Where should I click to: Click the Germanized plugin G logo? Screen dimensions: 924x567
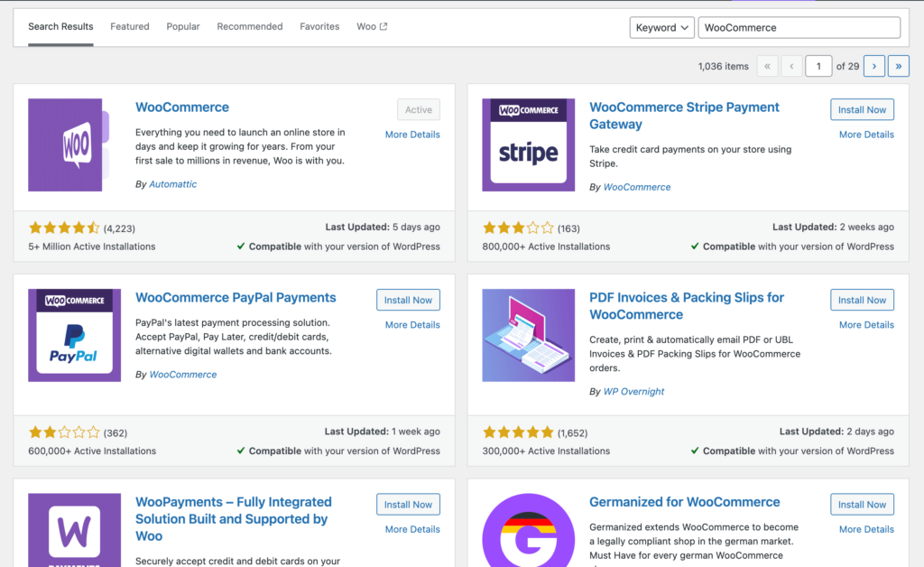pos(528,530)
